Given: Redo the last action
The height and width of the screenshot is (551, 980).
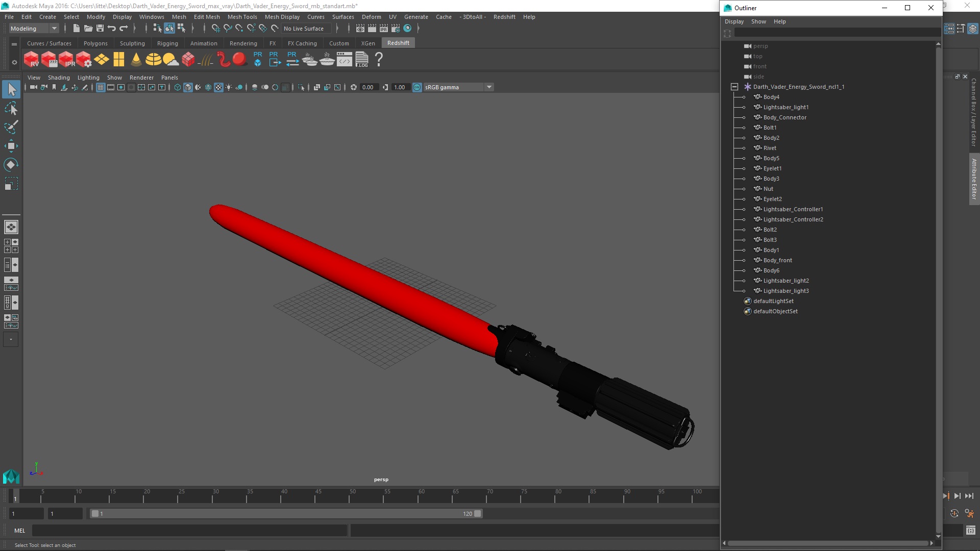Looking at the screenshot, I should [x=124, y=29].
